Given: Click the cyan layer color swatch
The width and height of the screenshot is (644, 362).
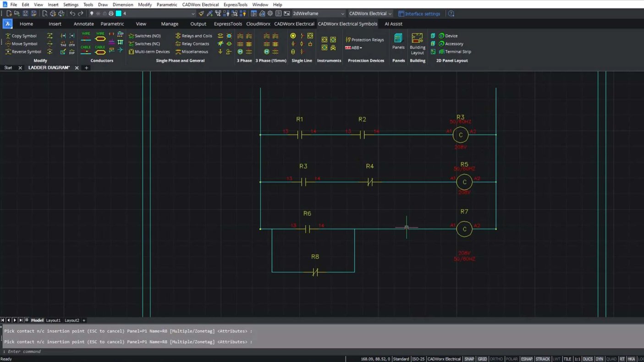Looking at the screenshot, I should coord(118,14).
